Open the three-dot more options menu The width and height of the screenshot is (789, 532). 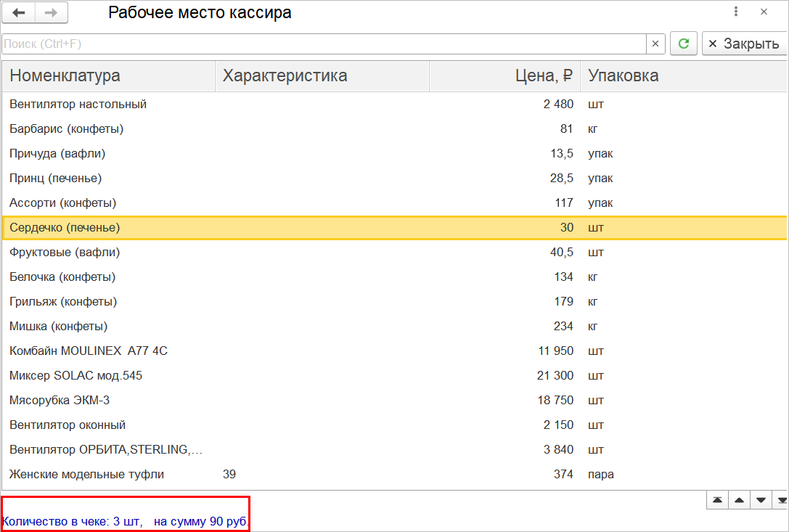(x=736, y=12)
